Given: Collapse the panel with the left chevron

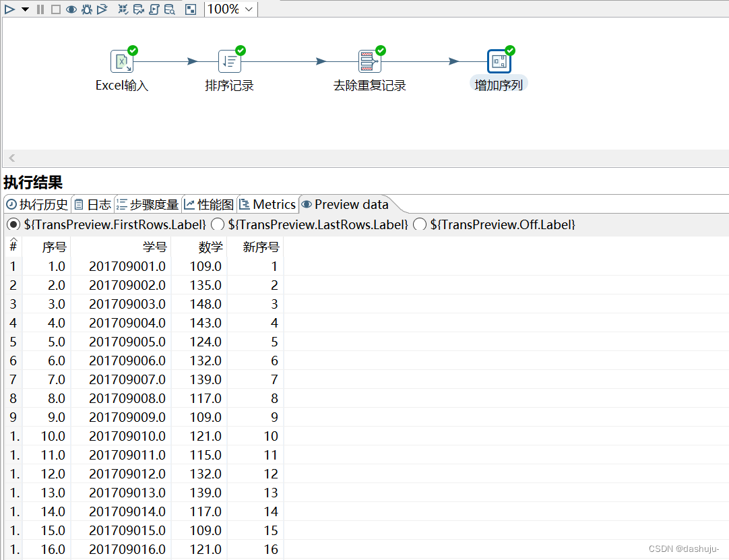Looking at the screenshot, I should 11,158.
